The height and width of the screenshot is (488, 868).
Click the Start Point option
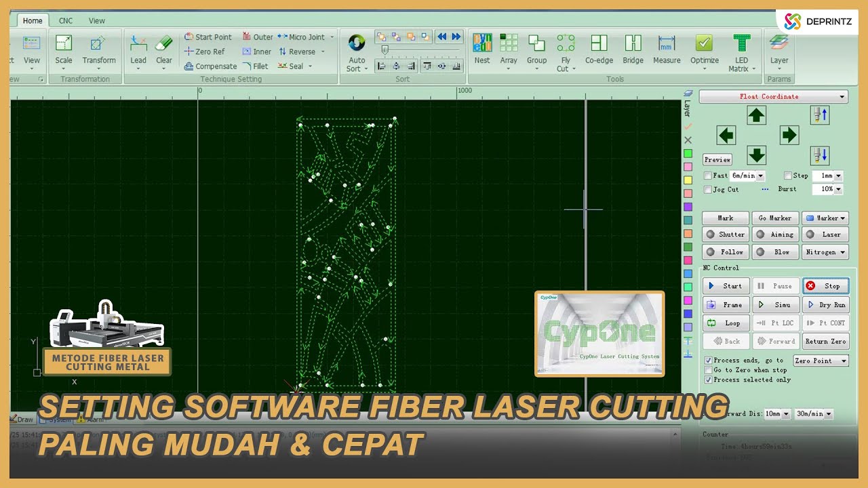coord(208,37)
